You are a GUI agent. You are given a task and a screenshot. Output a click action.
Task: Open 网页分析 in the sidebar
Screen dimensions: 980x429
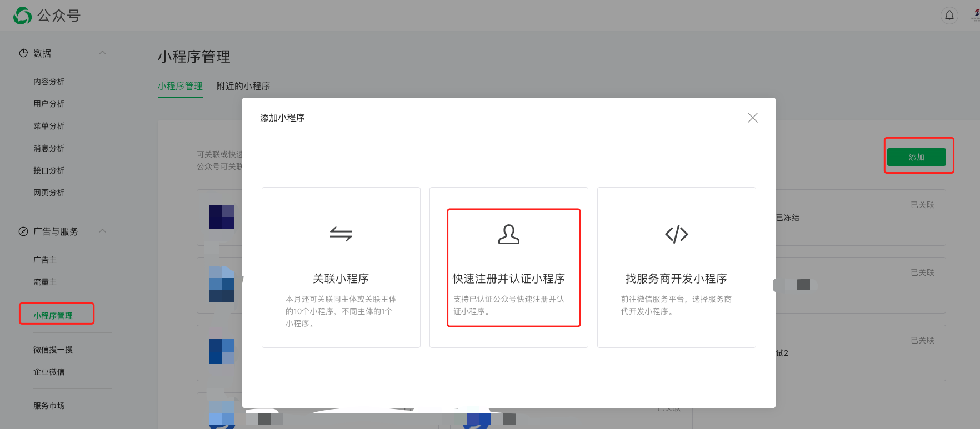pos(49,193)
